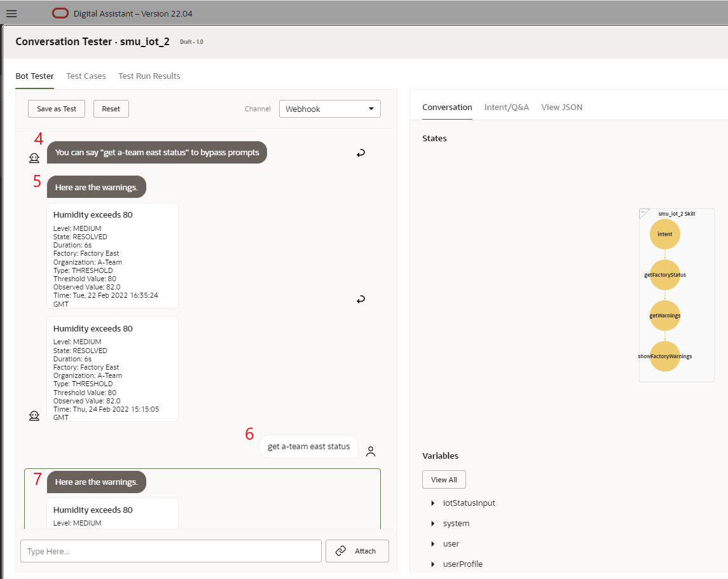Click the 'Type Here...' message input field
Image resolution: width=728 pixels, height=579 pixels.
170,550
